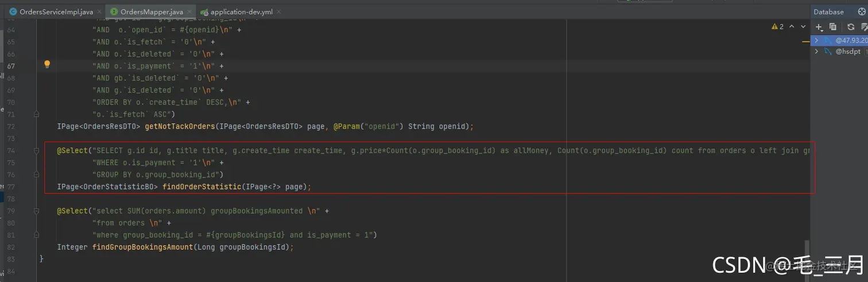The height and width of the screenshot is (282, 868).
Task: Collapse code fold marker at line 74
Action: 36,150
